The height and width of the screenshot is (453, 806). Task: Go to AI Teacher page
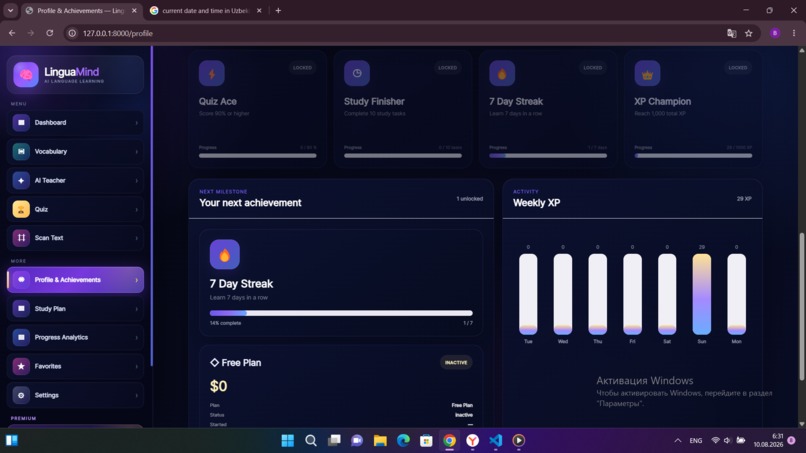pyautogui.click(x=75, y=180)
